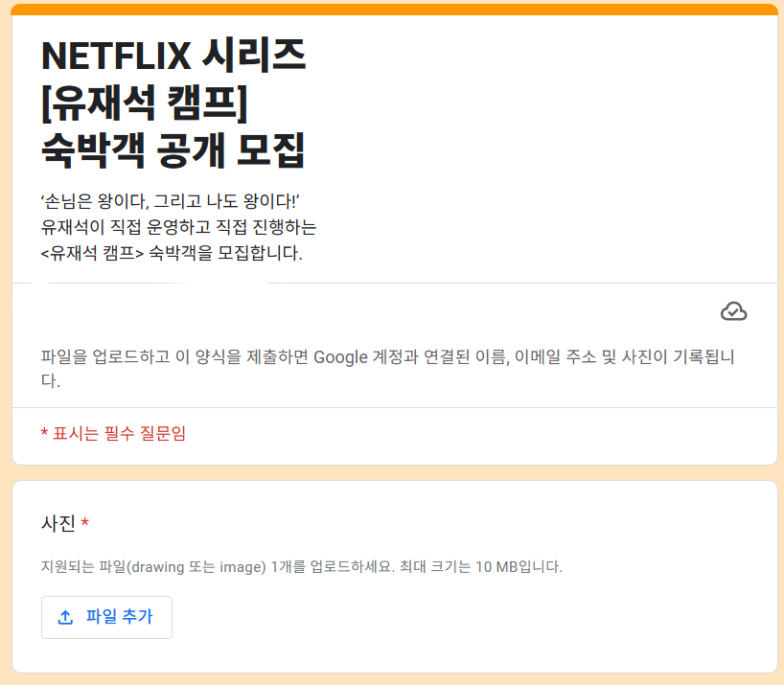Click the cloud saved-draft status icon
Image resolution: width=784 pixels, height=685 pixels.
pos(733,311)
